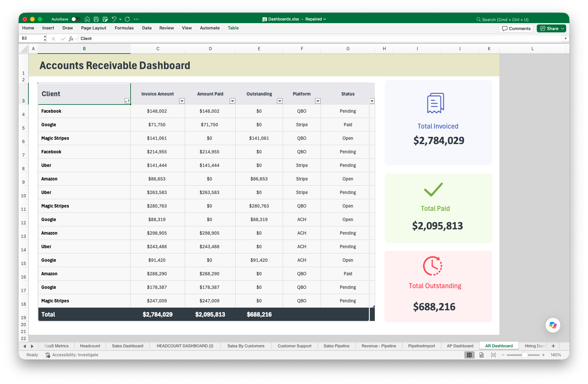Click the Select All corner triangle
Screen dimensions: 588x384
point(24,49)
